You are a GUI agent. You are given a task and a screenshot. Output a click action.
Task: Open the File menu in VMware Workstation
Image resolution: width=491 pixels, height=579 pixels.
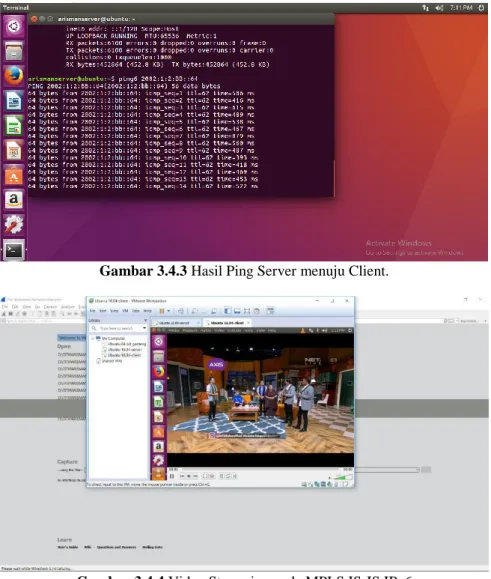coord(92,311)
